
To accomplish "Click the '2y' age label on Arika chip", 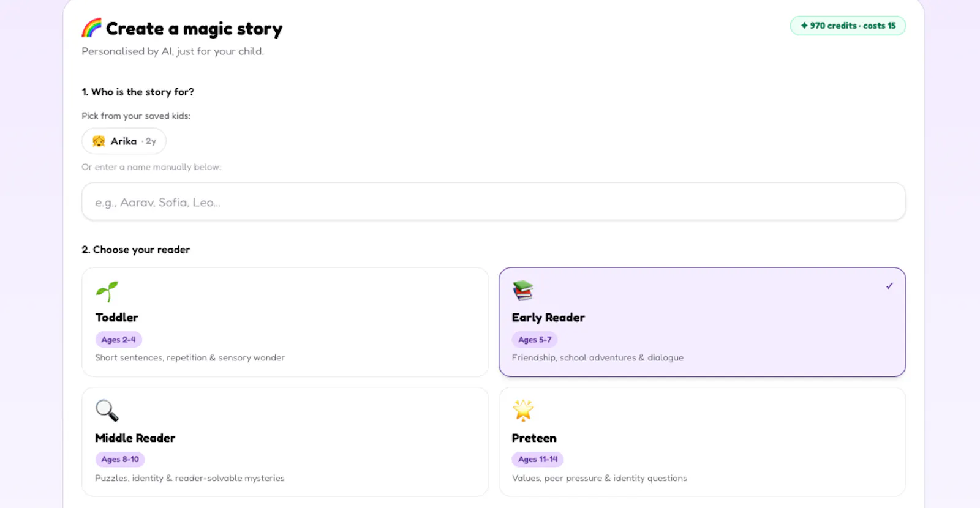I will coord(151,141).
